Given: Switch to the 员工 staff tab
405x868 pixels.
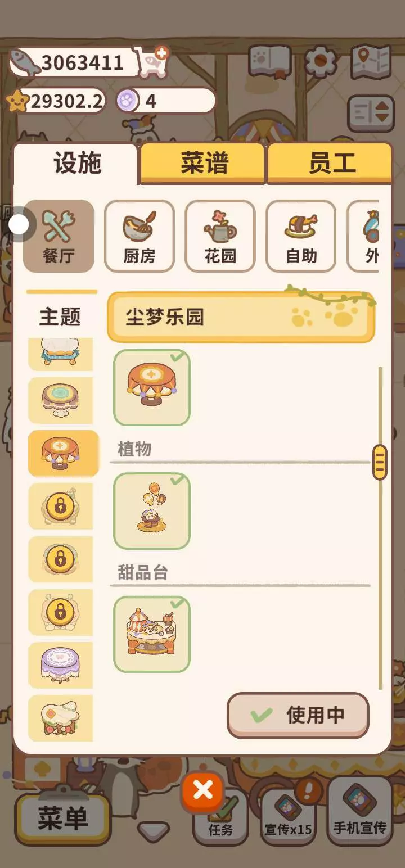Looking at the screenshot, I should point(330,163).
